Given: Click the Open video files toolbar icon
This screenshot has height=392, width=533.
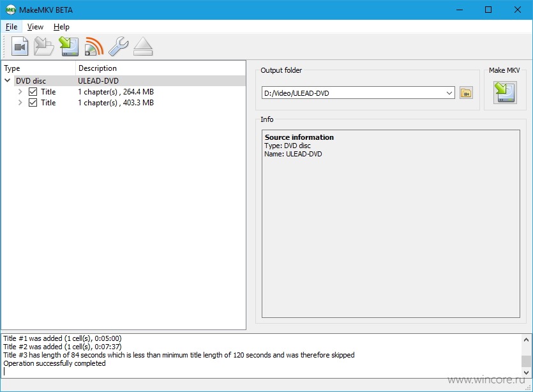Looking at the screenshot, I should [x=20, y=46].
